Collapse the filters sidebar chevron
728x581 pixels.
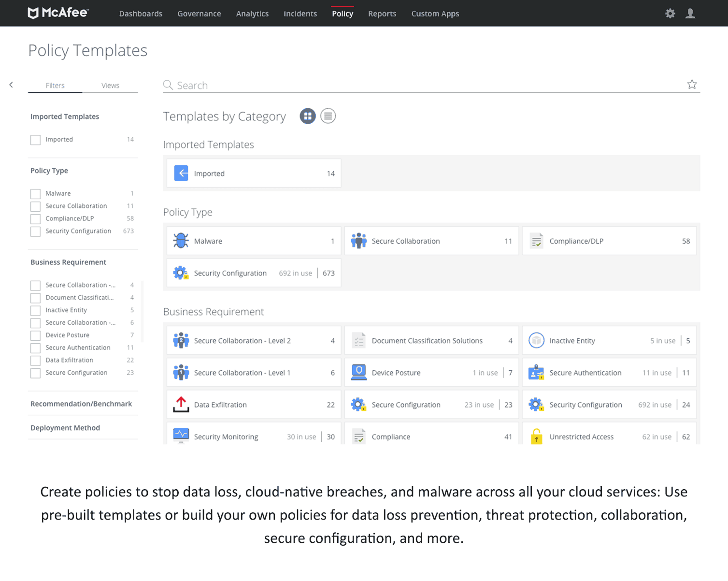coord(11,85)
